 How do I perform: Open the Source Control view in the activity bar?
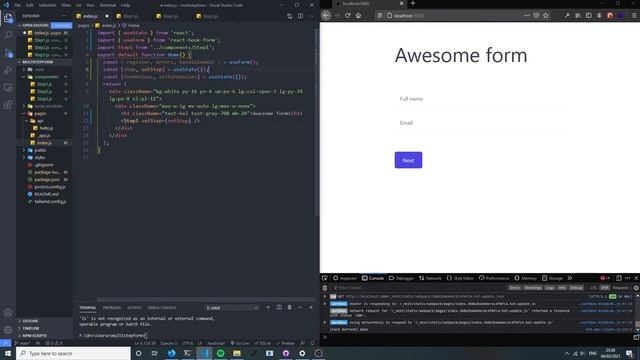(8, 53)
